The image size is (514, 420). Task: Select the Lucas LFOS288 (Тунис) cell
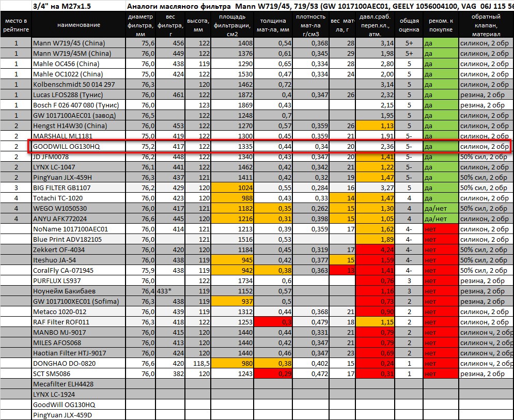pyautogui.click(x=79, y=95)
